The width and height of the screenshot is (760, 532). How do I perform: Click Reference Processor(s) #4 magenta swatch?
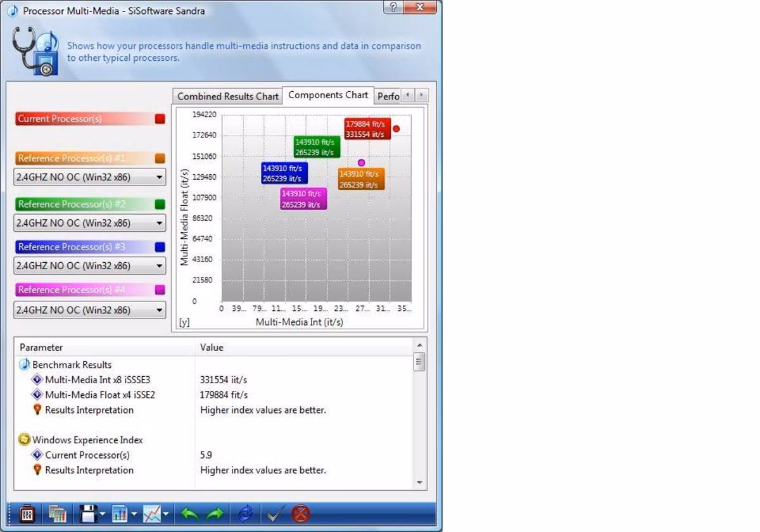pos(160,289)
